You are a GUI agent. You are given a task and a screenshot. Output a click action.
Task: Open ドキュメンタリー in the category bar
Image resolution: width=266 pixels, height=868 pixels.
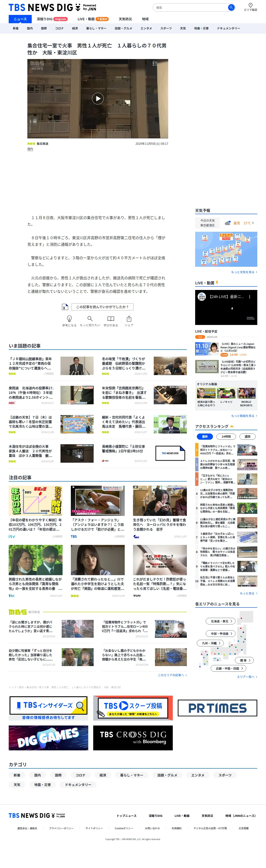point(228,28)
